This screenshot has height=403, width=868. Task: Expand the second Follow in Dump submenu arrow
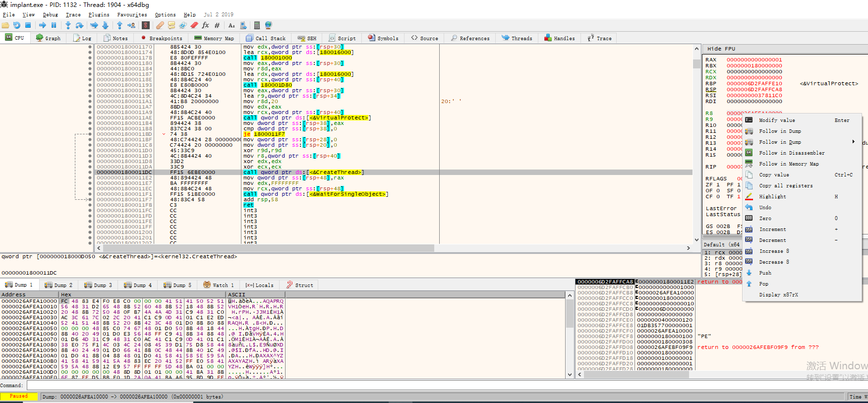click(x=853, y=142)
